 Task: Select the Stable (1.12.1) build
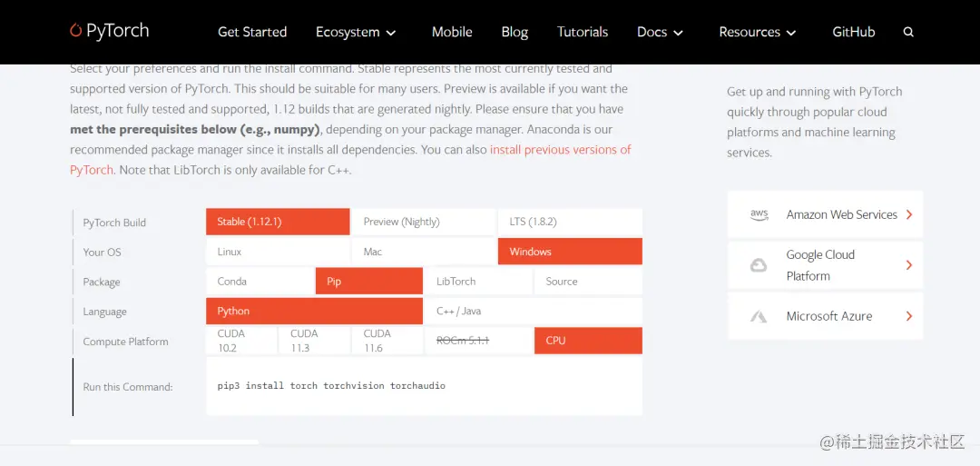[x=278, y=222]
